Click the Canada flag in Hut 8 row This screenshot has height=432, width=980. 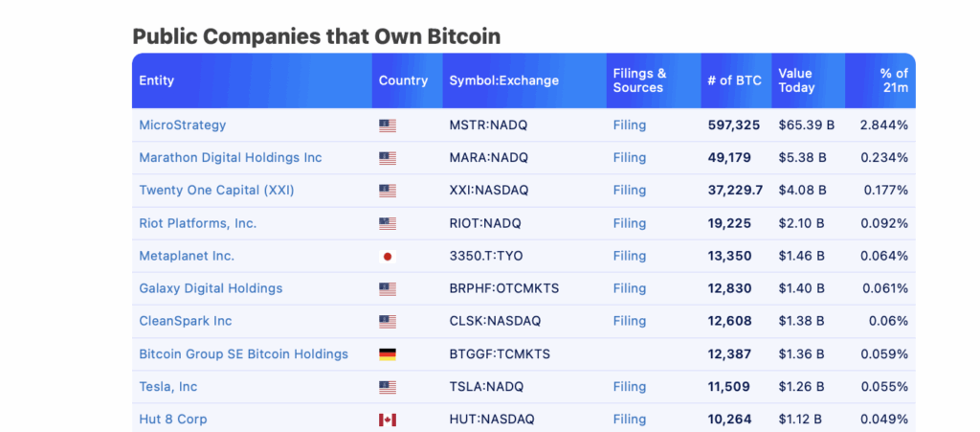point(388,420)
